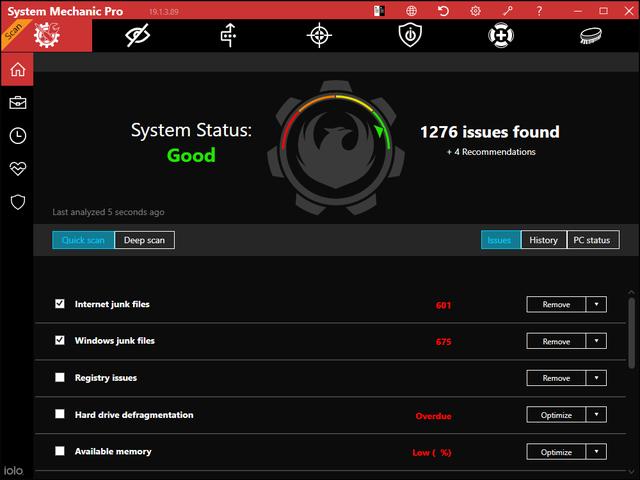Screen dimensions: 640x480
Task: Open the crosshair target tool
Action: point(319,36)
